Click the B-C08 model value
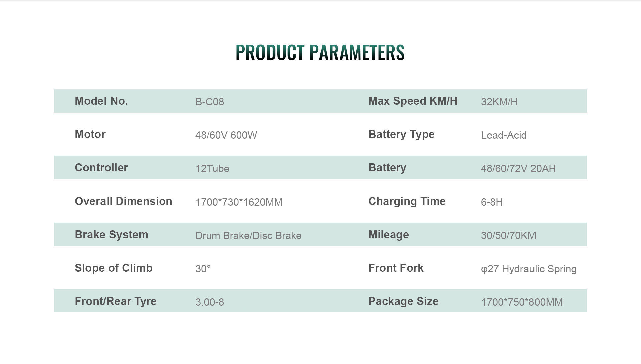This screenshot has height=364, width=641. click(209, 102)
